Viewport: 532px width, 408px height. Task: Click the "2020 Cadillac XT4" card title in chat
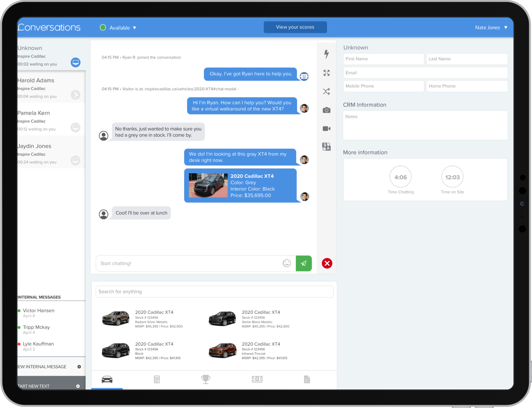(x=252, y=176)
